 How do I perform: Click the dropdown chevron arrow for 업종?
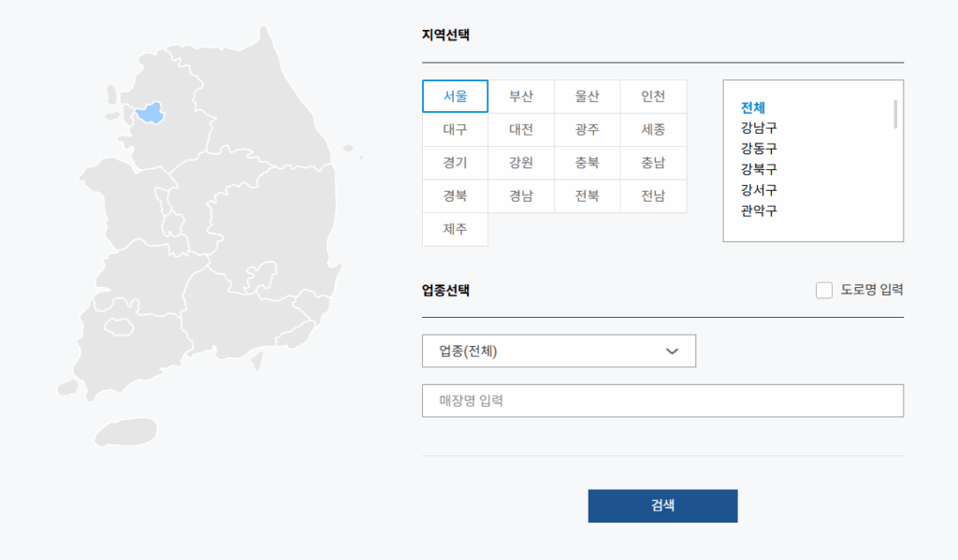672,352
